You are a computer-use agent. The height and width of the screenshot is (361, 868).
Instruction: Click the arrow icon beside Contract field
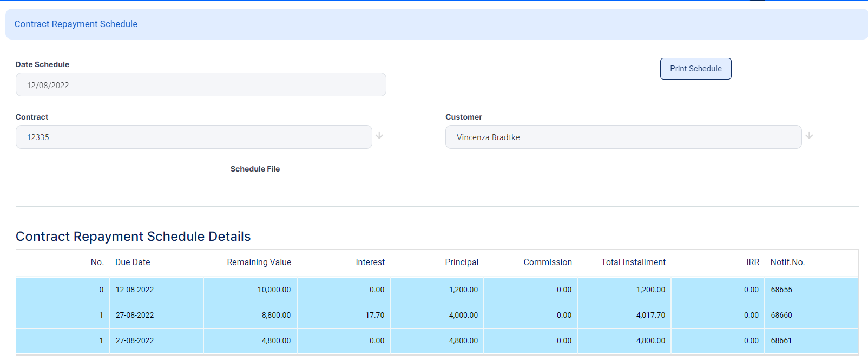[379, 135]
